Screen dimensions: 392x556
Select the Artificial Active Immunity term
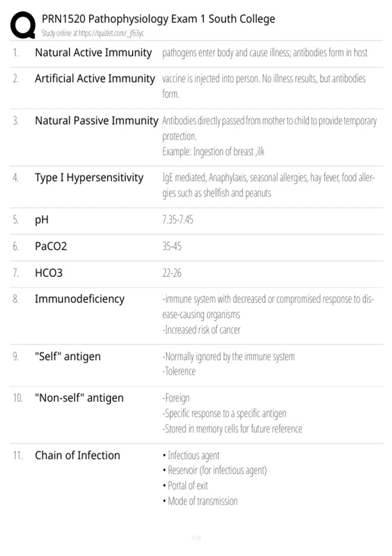[95, 78]
